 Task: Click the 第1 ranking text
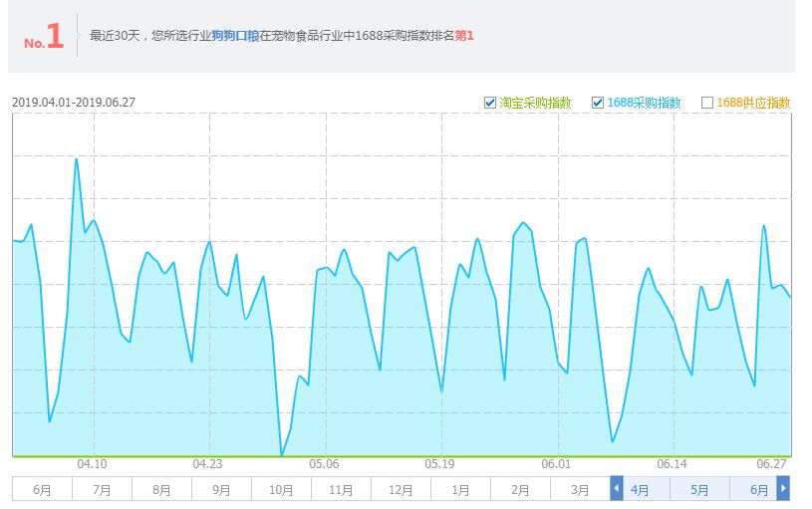pos(464,36)
